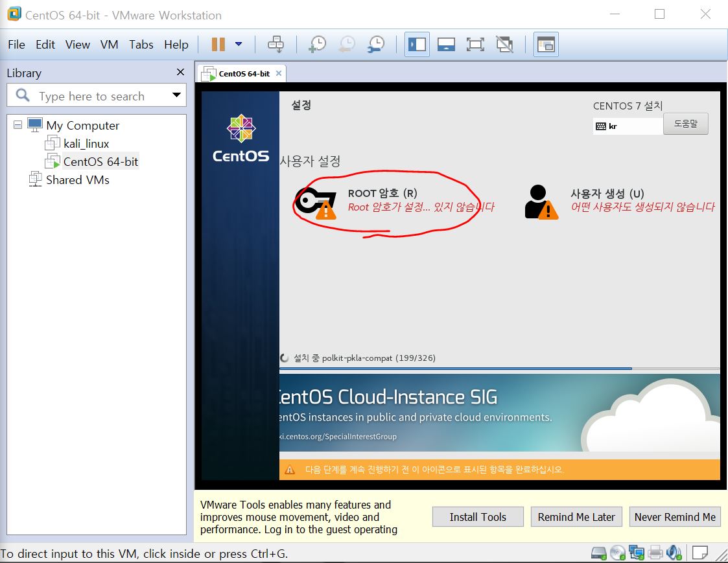Image resolution: width=728 pixels, height=563 pixels.
Task: Open the Help menu
Action: 176,45
